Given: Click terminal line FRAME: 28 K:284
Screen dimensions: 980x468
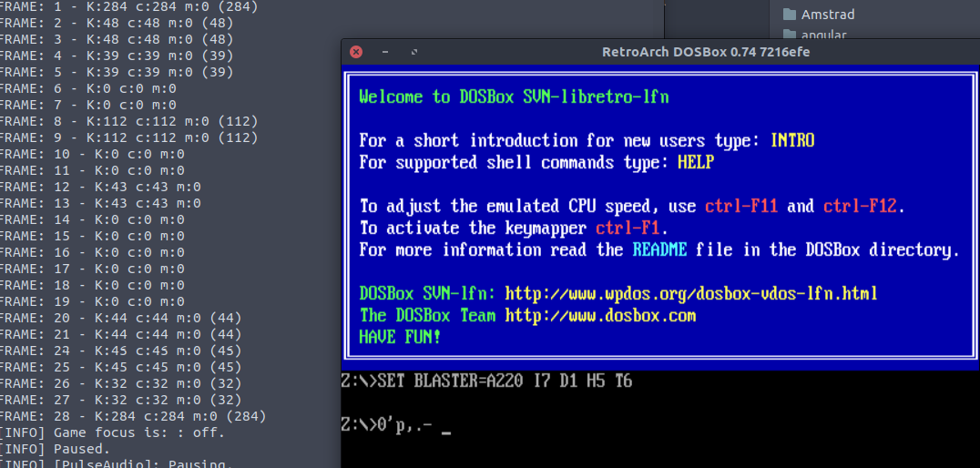Looking at the screenshot, I should pos(133,416).
